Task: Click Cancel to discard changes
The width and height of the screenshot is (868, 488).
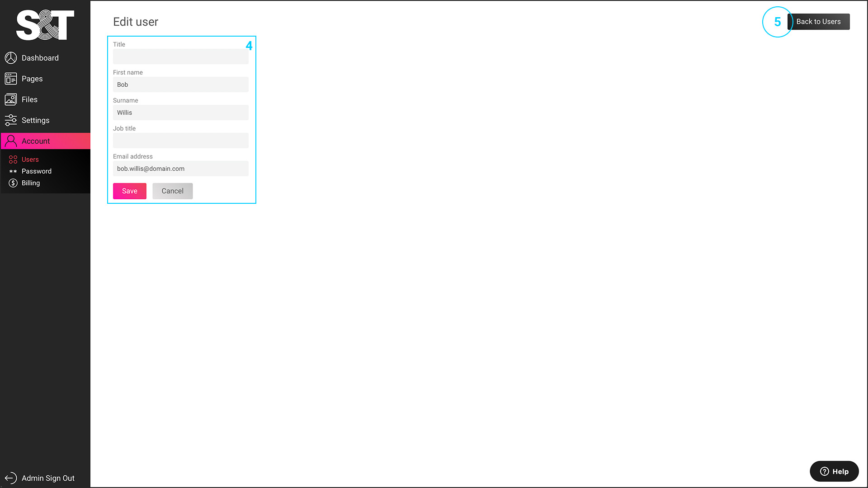Action: point(172,191)
